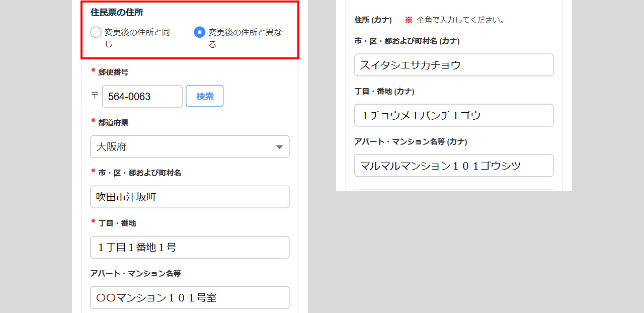Focus the field containing 〇〇マンション１０１号室
644x313 pixels.
[x=190, y=297]
